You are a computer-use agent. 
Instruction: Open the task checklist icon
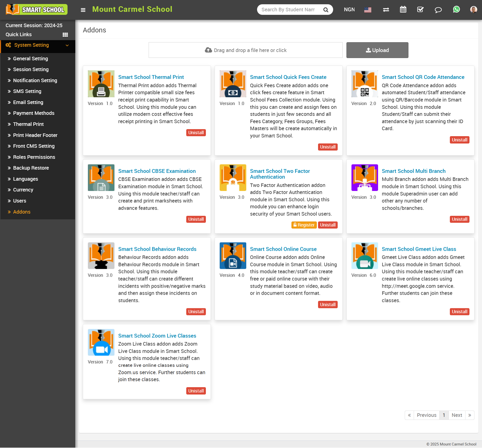pos(420,10)
